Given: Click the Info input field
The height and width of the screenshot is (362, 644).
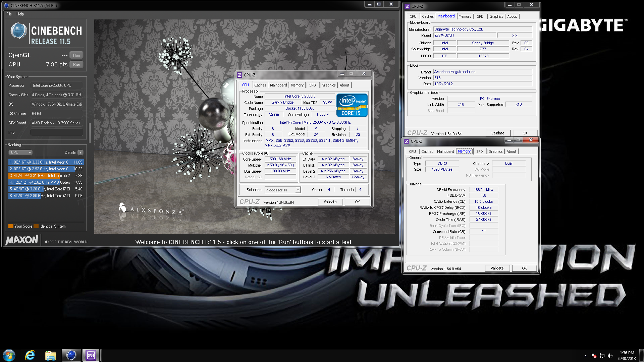Looking at the screenshot, I should [56, 132].
